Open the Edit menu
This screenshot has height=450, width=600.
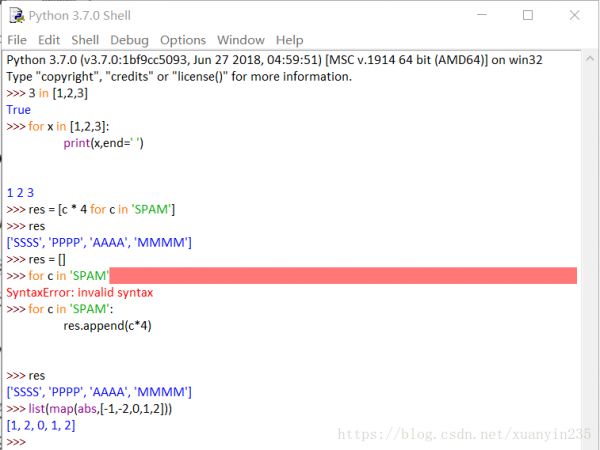[x=49, y=40]
